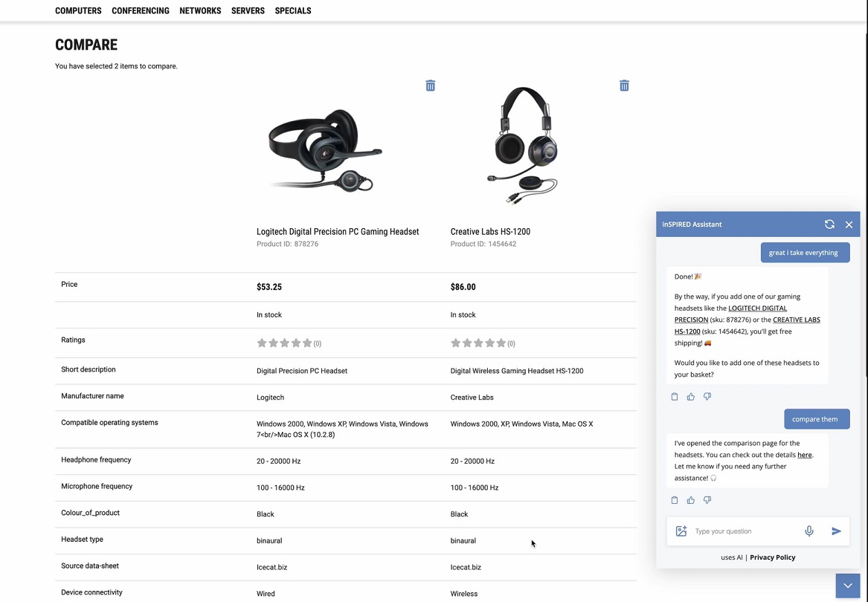Click the 'compare them' chat bubble

[x=817, y=419]
